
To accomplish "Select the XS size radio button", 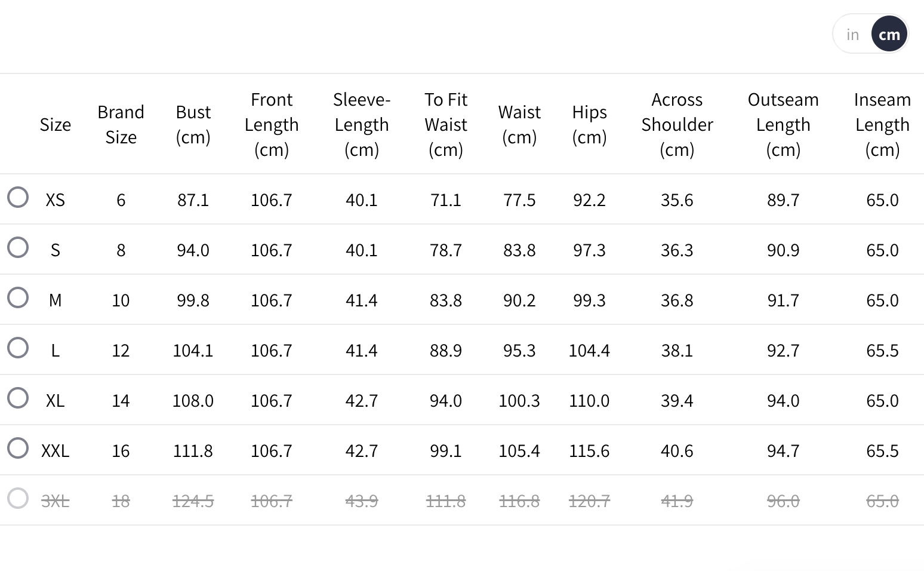I will point(18,197).
